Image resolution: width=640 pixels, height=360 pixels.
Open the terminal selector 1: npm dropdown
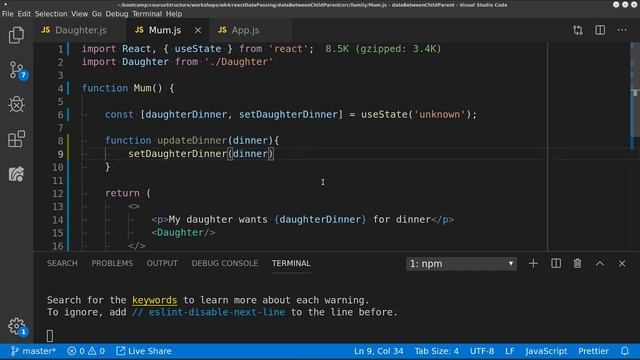coord(461,264)
